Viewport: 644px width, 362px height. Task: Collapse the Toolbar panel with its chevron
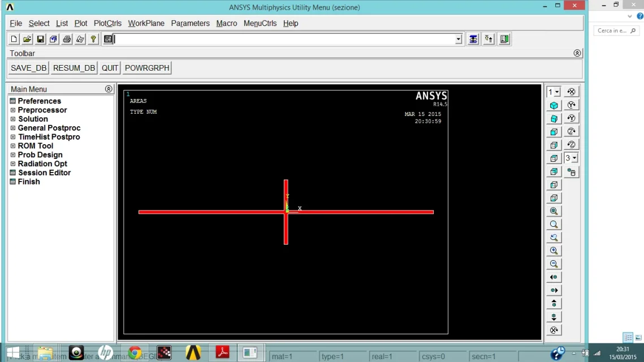pyautogui.click(x=577, y=53)
